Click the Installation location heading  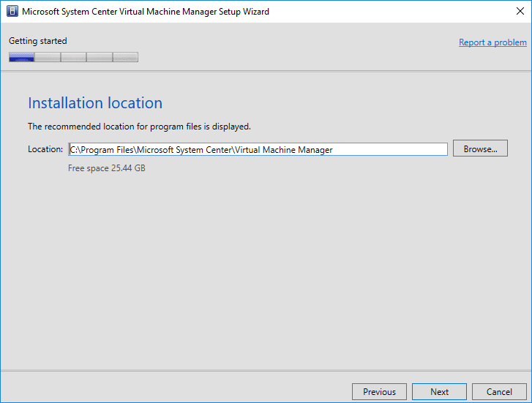click(95, 103)
